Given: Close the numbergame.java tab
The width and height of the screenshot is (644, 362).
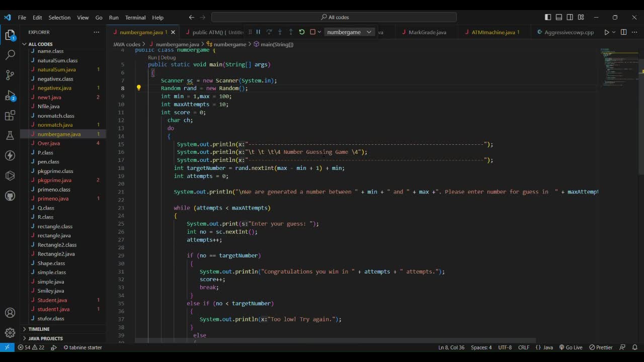Looking at the screenshot, I should coord(173,32).
